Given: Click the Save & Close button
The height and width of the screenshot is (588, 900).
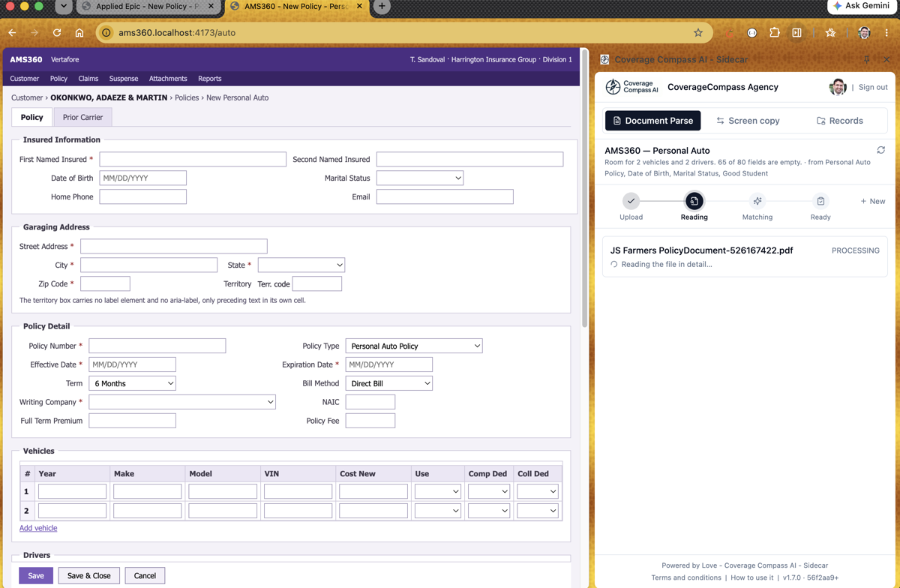Looking at the screenshot, I should pyautogui.click(x=88, y=576).
